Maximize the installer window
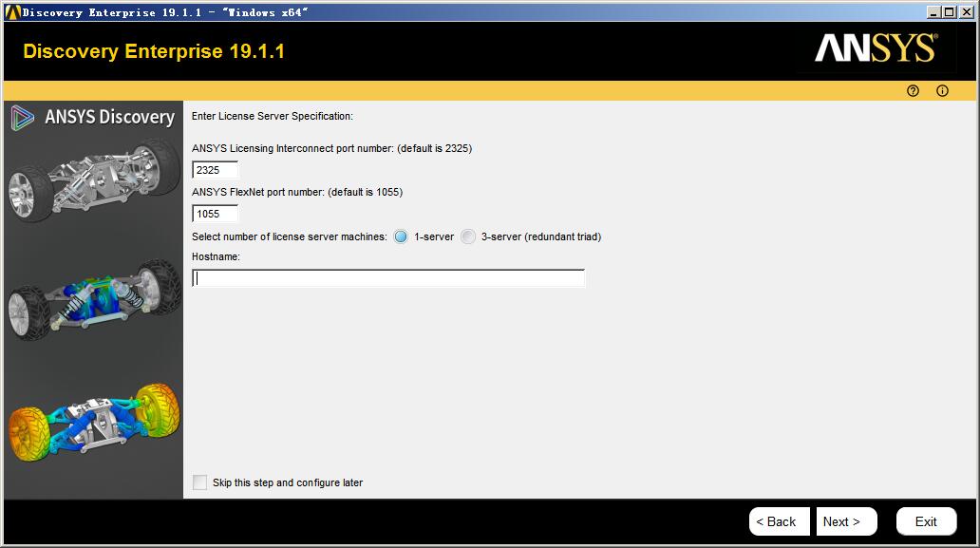The width and height of the screenshot is (980, 548). 950,12
